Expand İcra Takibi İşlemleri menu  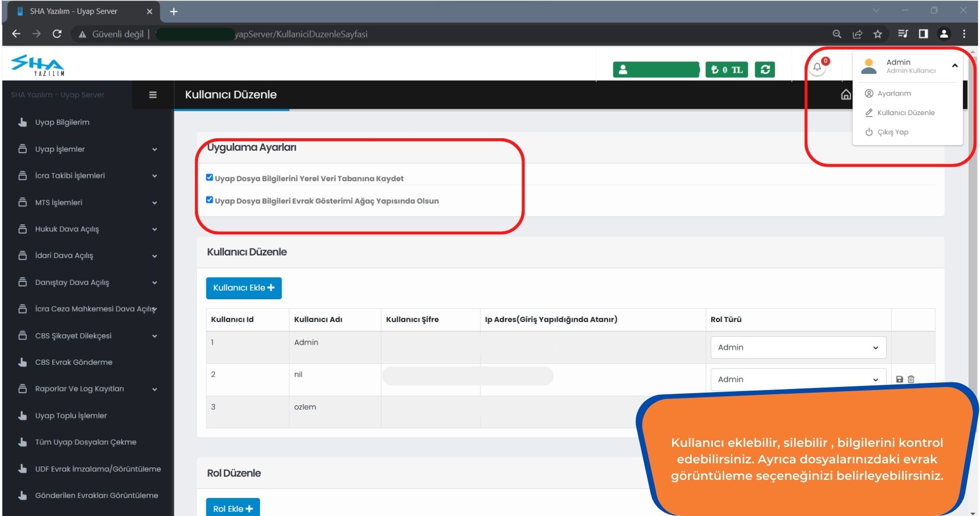(88, 176)
